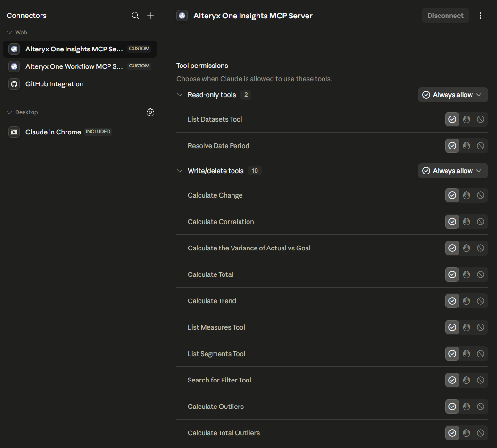Screen dimensions: 497x448
Task: Set Calculate Correlation to needs approval
Action: [x=466, y=222]
